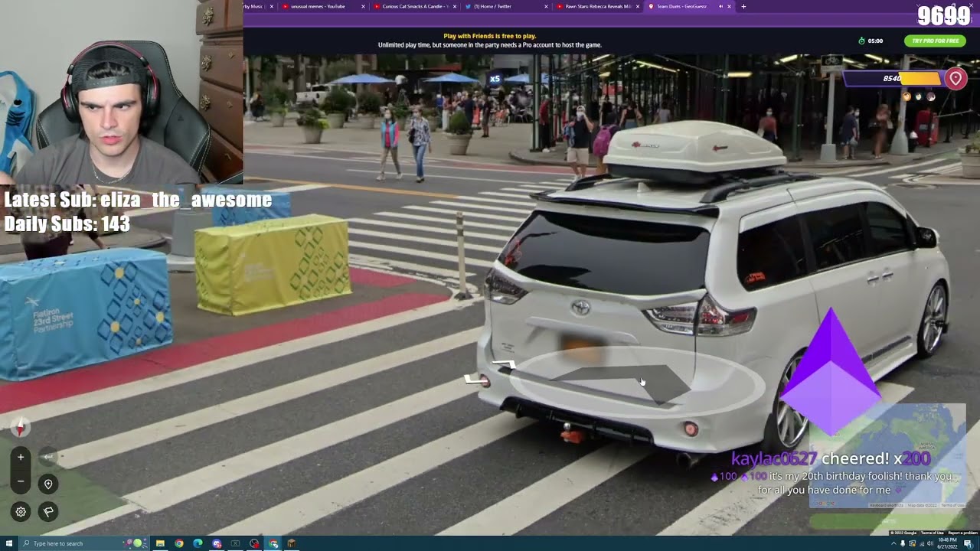980x551 pixels.
Task: Open Google Chrome from the taskbar
Action: [x=179, y=543]
